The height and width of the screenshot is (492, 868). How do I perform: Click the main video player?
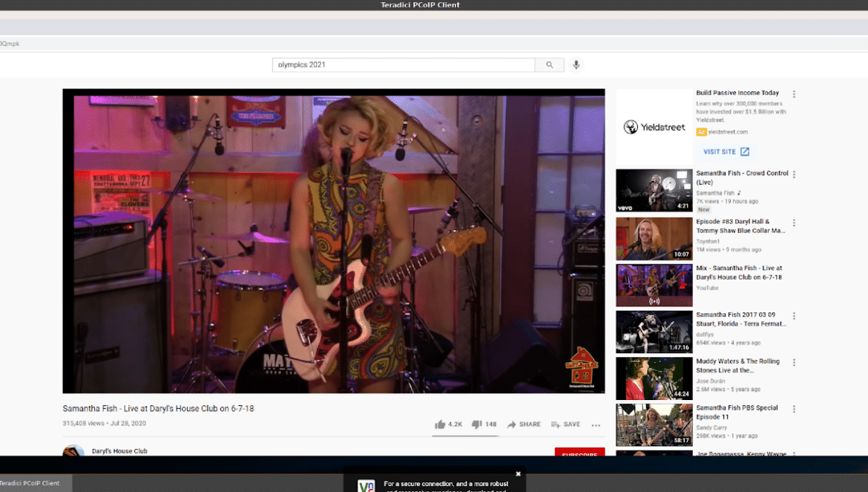click(x=334, y=240)
